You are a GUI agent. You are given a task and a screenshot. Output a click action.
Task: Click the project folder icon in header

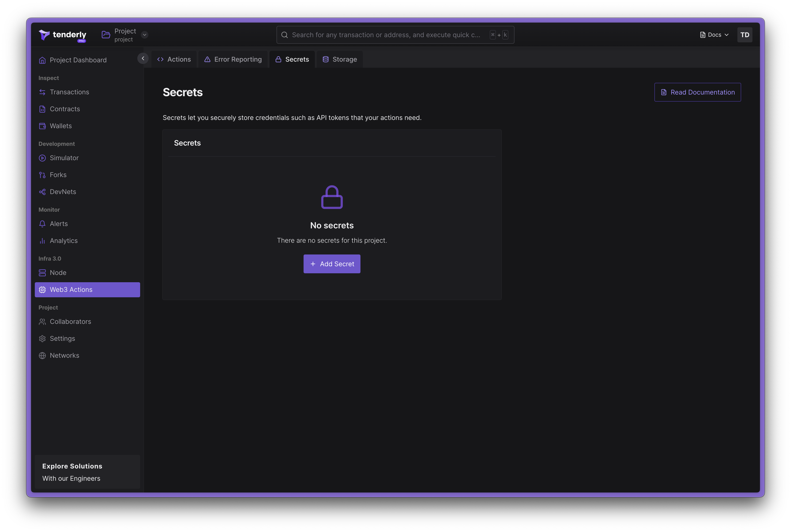[106, 35]
